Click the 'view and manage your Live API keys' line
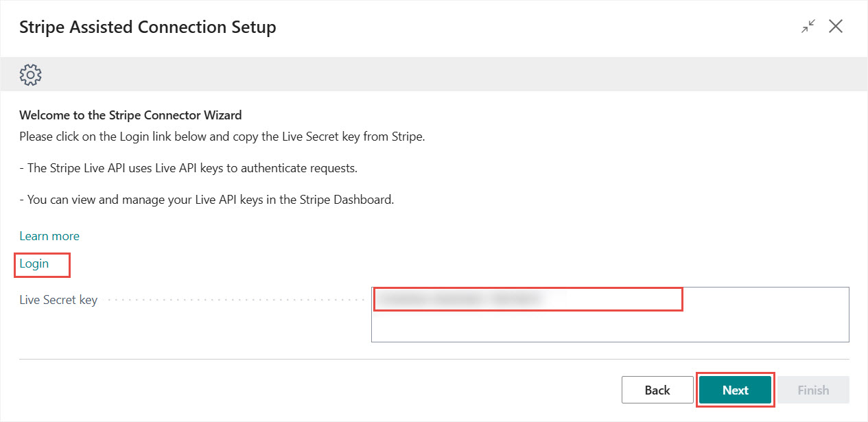 pyautogui.click(x=207, y=200)
